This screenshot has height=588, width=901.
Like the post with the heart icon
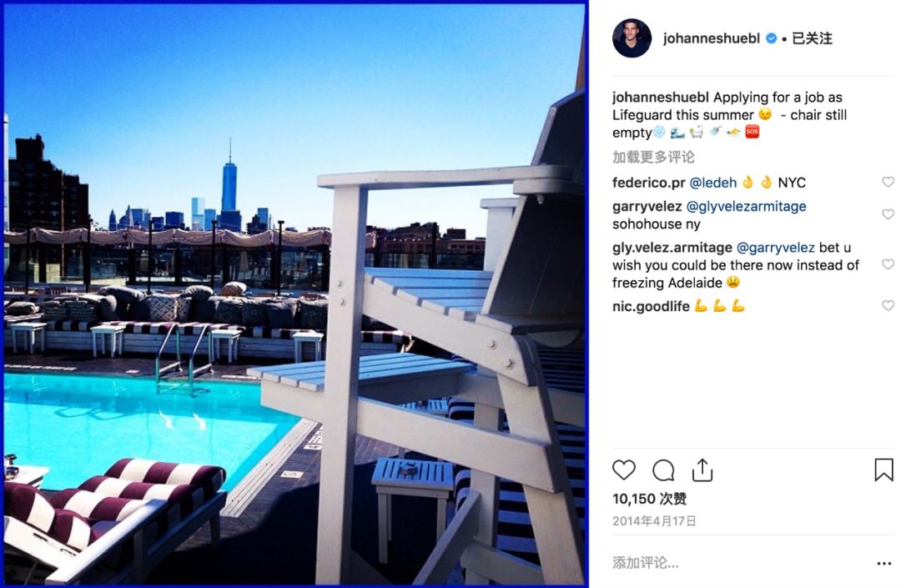click(x=623, y=470)
